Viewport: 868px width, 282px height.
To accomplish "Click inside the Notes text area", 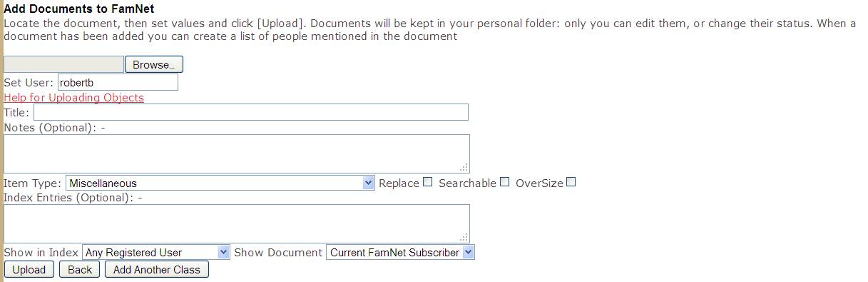I will [x=237, y=153].
